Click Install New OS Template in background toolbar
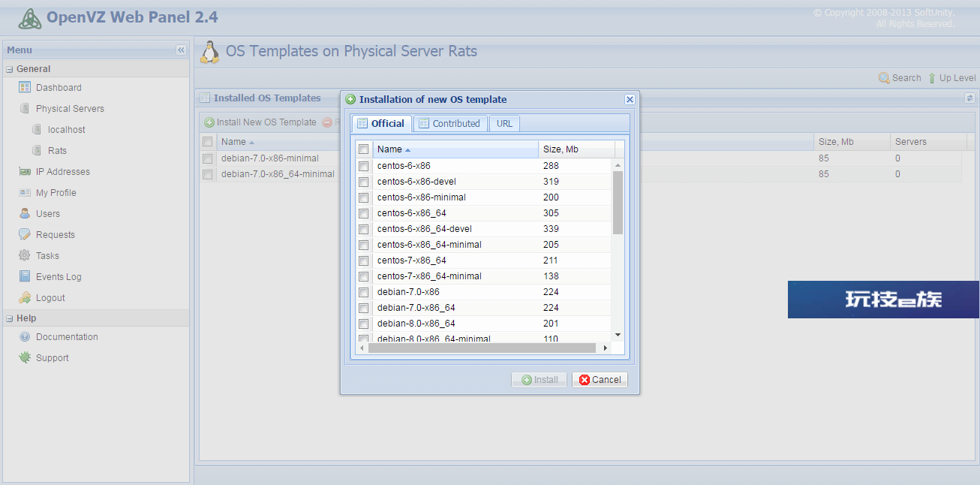Image resolution: width=980 pixels, height=485 pixels. (260, 122)
